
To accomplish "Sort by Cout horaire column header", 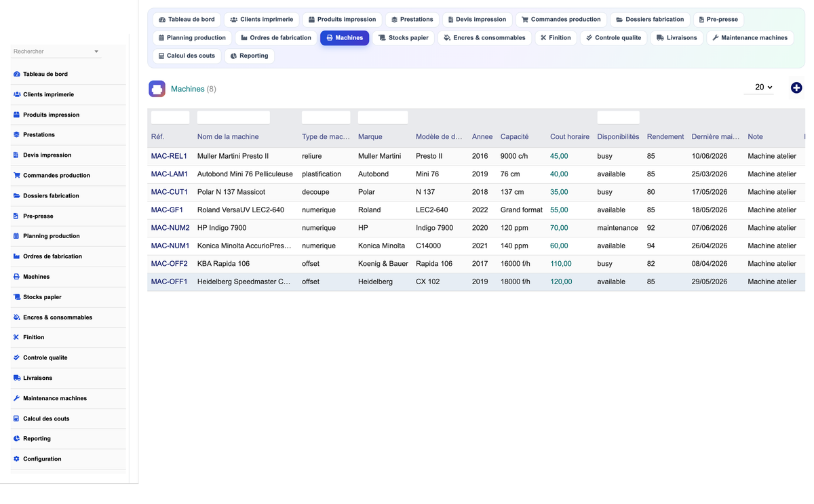I will (570, 137).
